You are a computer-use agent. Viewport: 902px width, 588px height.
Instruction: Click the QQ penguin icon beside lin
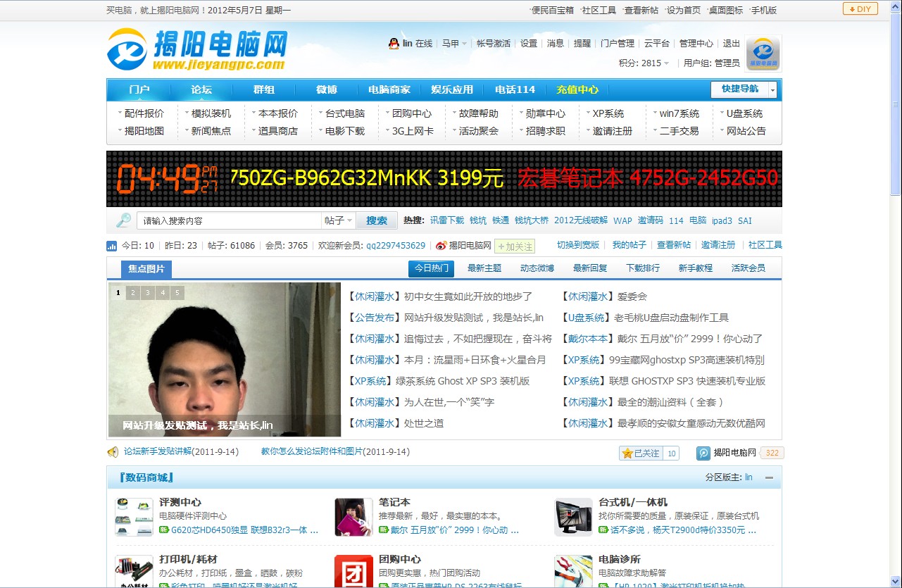click(394, 44)
